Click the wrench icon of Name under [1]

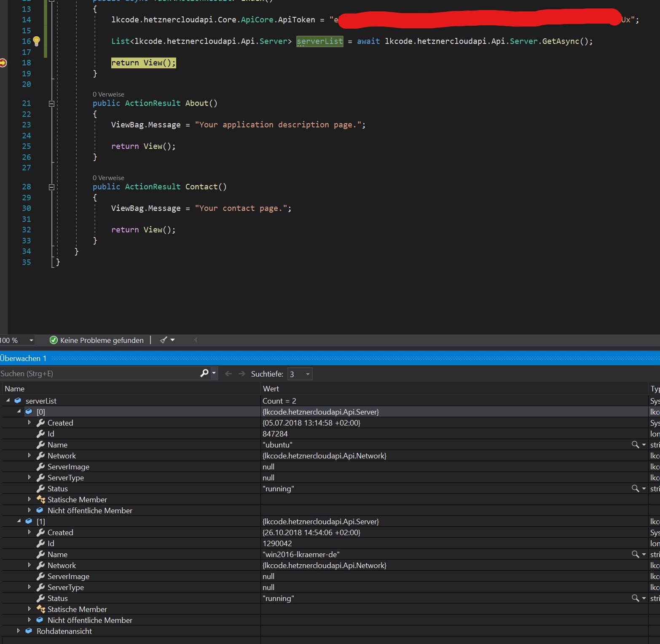(41, 554)
